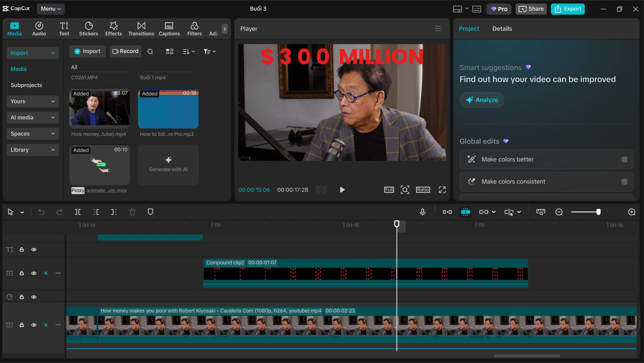Screen dimensions: 644x363
Task: Expand the Library dropdown
Action: 32,150
